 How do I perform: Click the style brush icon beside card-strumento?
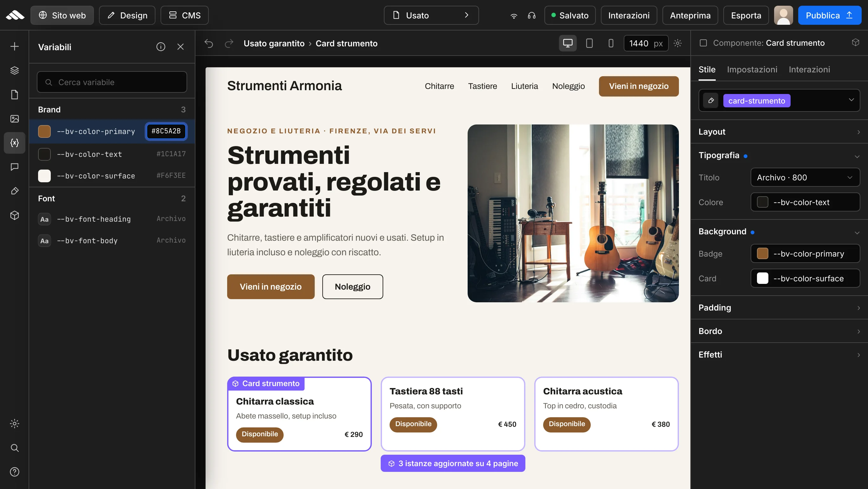711,100
